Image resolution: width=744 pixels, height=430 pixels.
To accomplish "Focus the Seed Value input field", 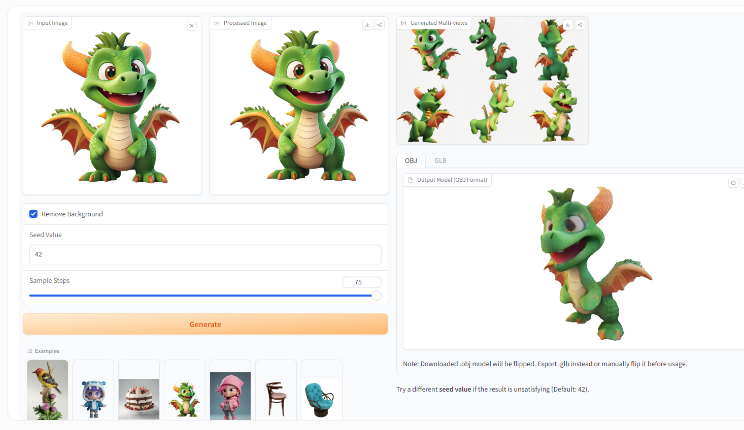I will [205, 254].
